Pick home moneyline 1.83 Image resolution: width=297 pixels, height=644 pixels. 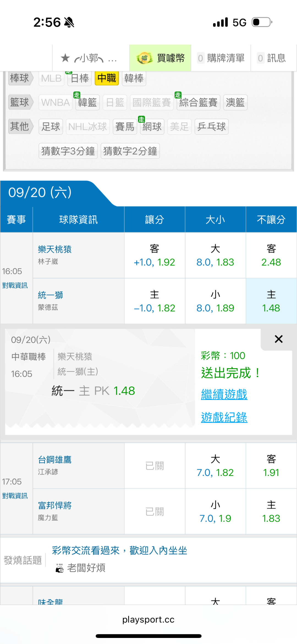pos(271,512)
